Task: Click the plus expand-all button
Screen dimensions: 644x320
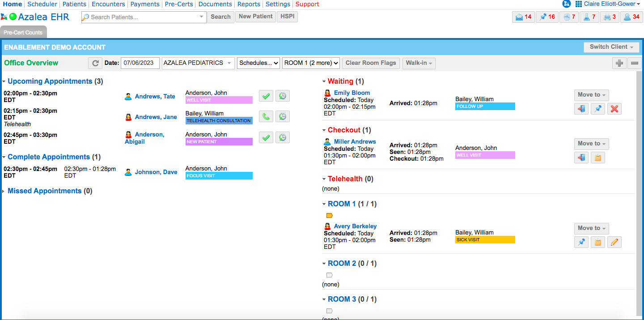Action: (x=619, y=64)
